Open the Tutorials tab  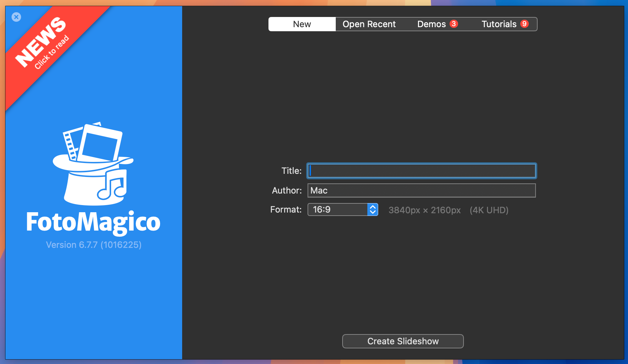(x=504, y=24)
